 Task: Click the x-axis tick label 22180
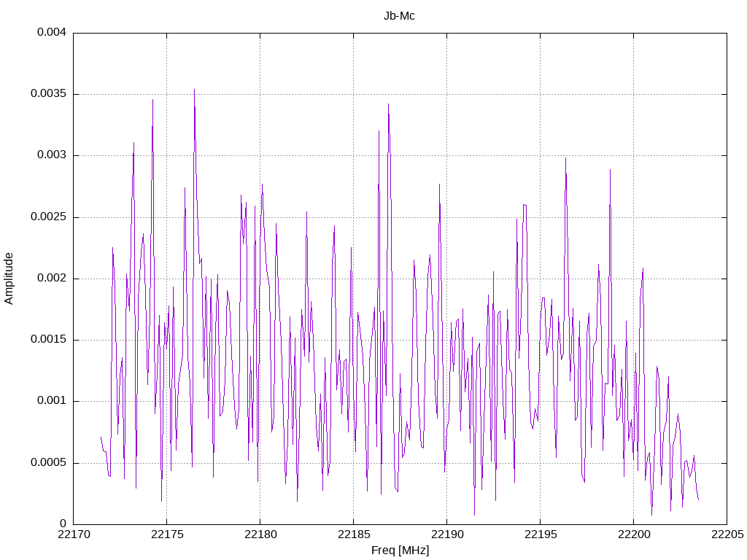click(x=260, y=534)
